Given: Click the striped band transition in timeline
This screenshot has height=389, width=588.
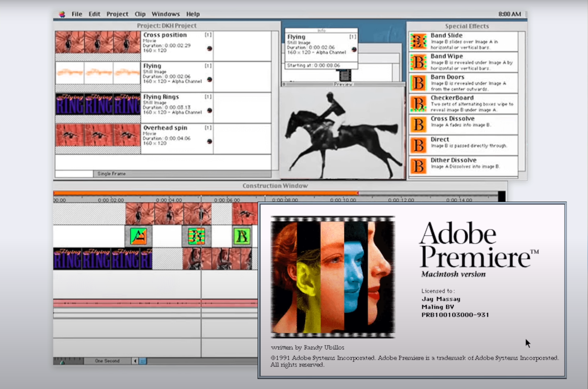Looking at the screenshot, I should (x=196, y=236).
